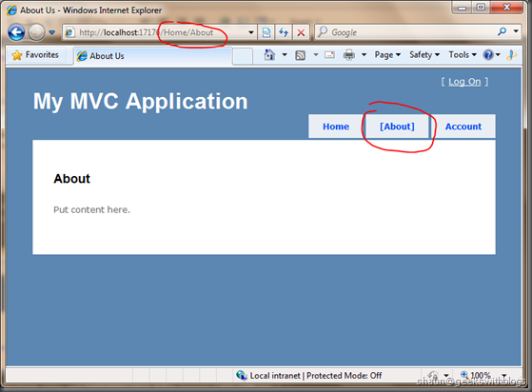Click the red Stop loading icon

pyautogui.click(x=301, y=32)
